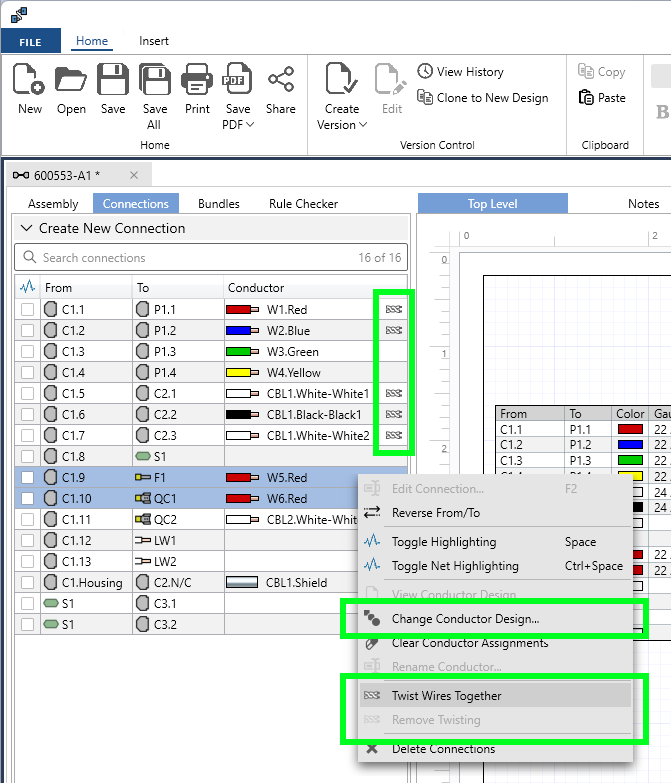Viewport: 671px width, 783px height.
Task: Click the Clone to New Design icon
Action: click(425, 97)
